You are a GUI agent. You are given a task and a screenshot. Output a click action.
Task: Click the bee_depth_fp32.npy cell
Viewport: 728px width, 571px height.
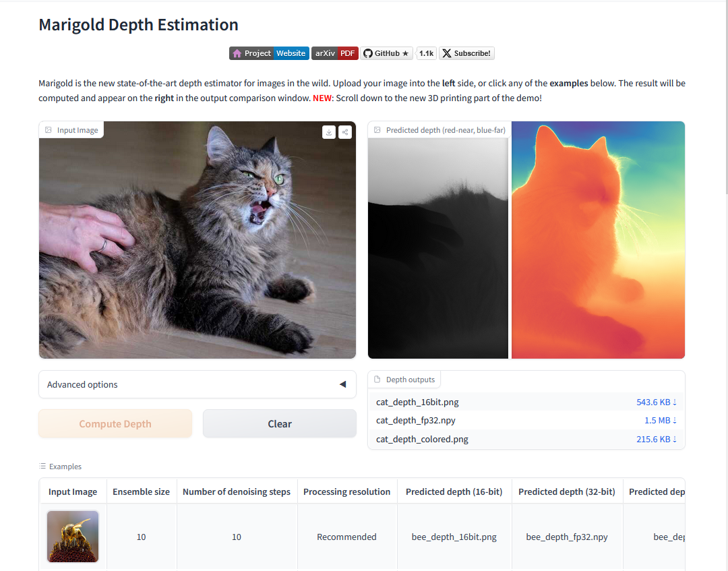(567, 537)
